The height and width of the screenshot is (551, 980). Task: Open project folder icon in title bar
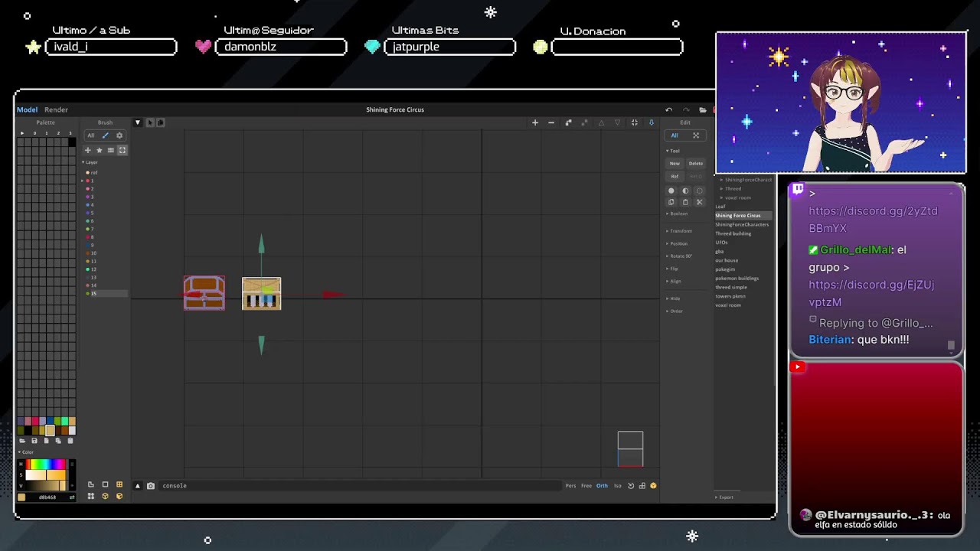703,109
